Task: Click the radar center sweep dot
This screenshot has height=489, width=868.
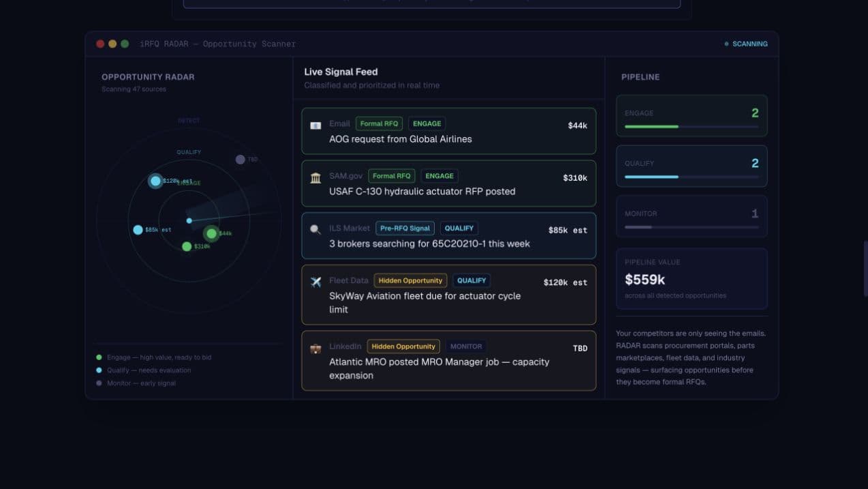Action: [x=189, y=220]
